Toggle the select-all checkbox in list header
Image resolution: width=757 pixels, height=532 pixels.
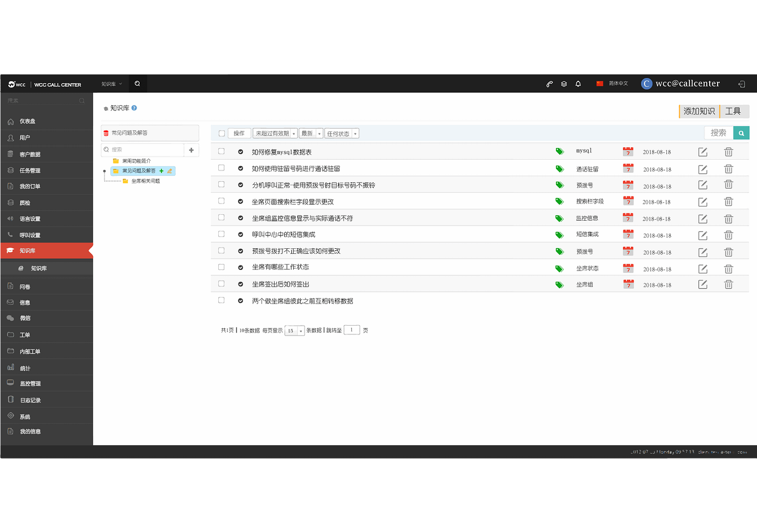222,133
